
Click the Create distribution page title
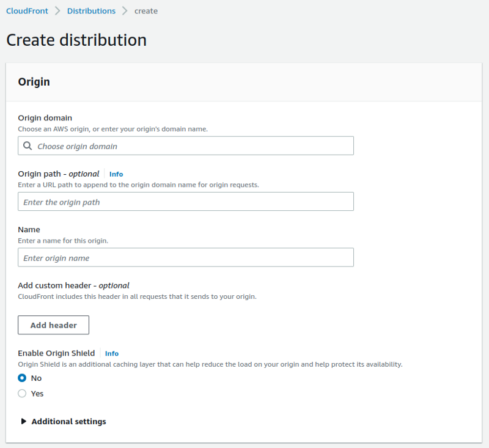click(76, 40)
